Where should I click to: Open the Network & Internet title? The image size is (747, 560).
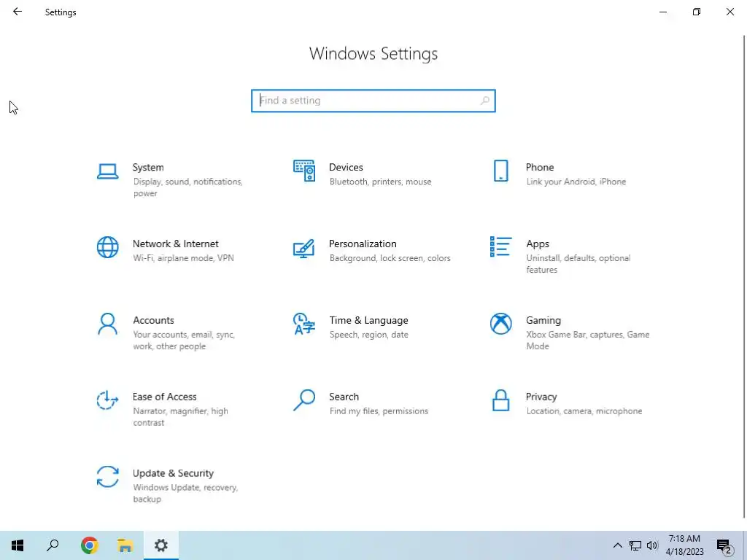pos(175,244)
